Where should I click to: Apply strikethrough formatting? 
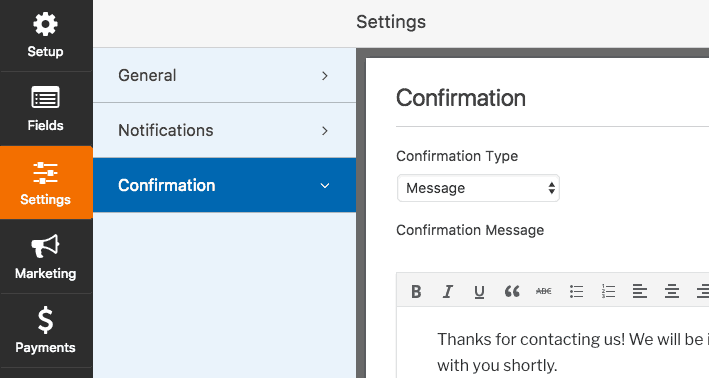pos(544,291)
